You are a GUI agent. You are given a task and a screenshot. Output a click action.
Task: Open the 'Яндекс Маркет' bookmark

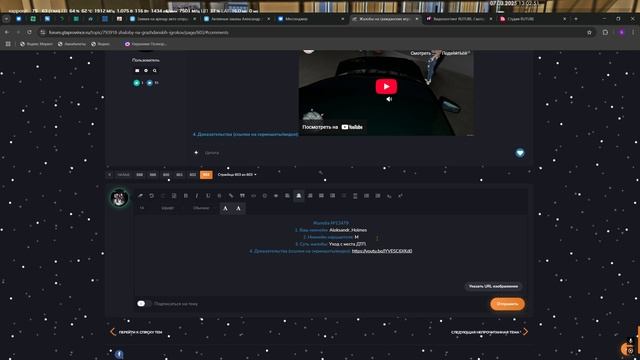coord(36,44)
